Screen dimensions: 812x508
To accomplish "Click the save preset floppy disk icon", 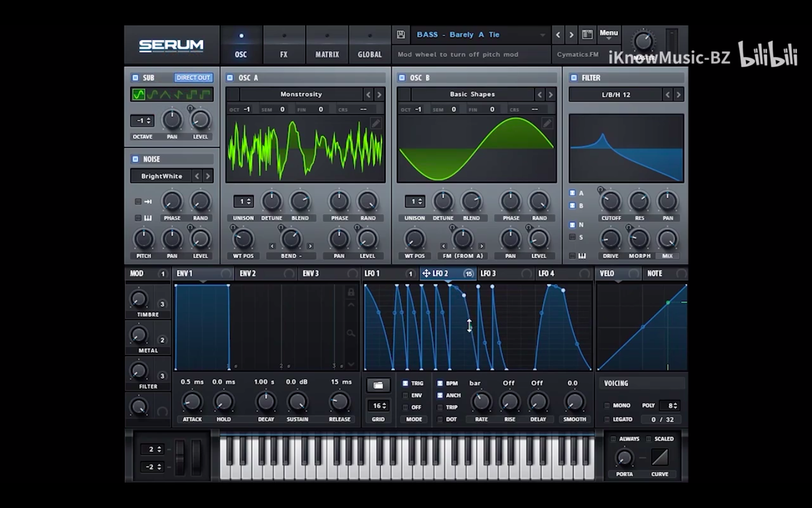I will coord(401,34).
